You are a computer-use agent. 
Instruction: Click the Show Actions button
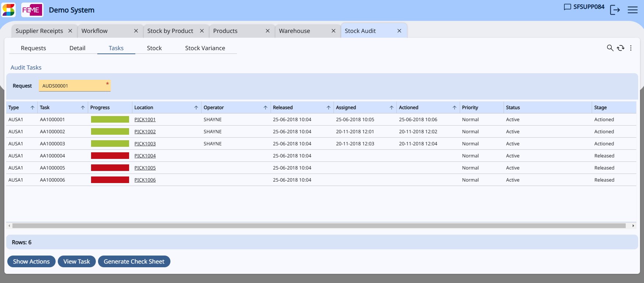point(31,261)
